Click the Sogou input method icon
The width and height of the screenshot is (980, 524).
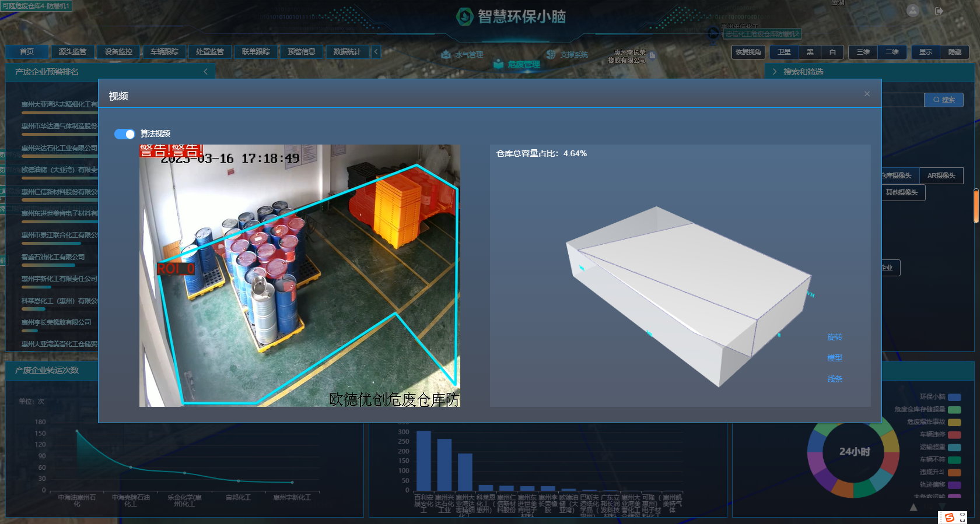[x=950, y=518]
